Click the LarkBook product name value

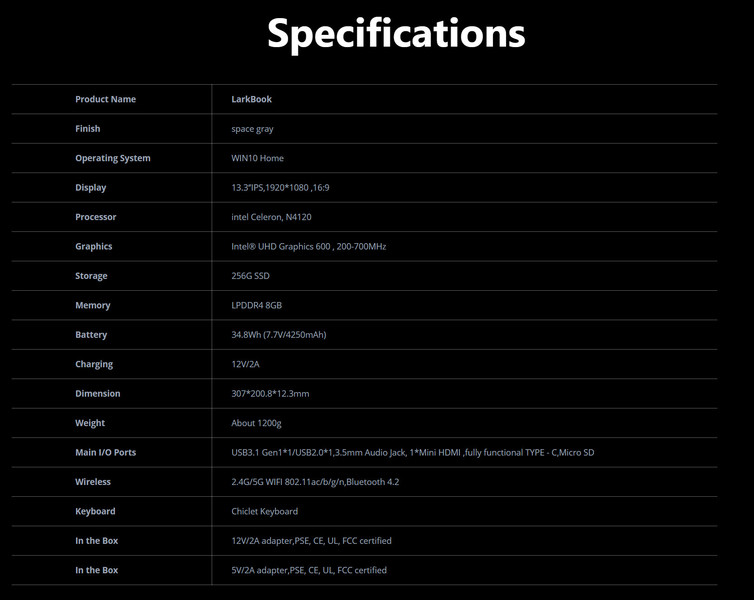pos(251,99)
